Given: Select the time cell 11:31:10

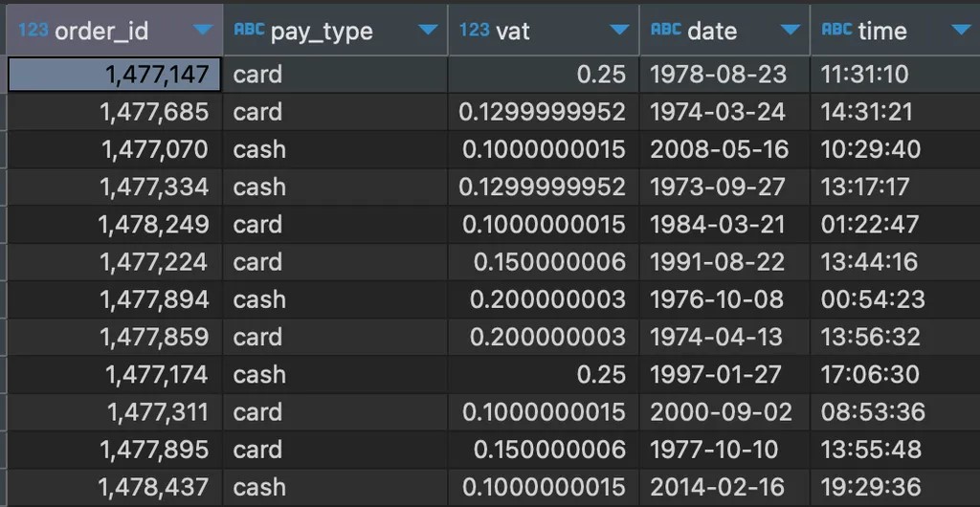Looking at the screenshot, I should point(895,75).
